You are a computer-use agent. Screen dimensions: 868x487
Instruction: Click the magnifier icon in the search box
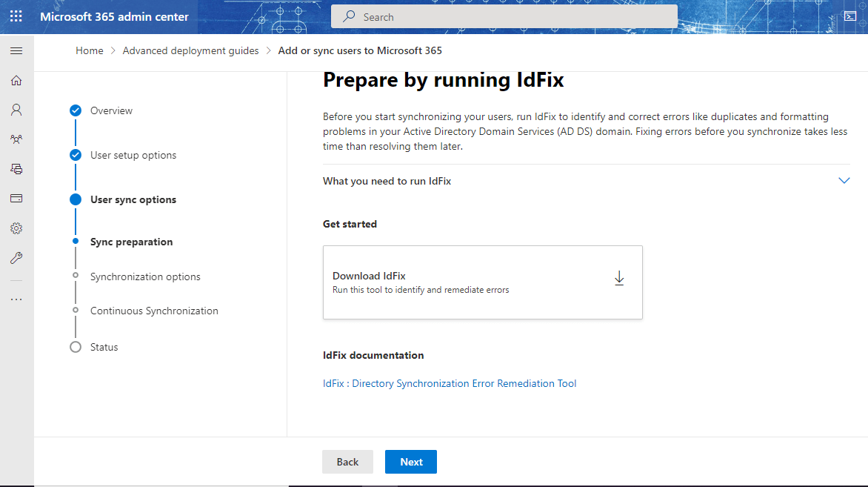click(349, 16)
